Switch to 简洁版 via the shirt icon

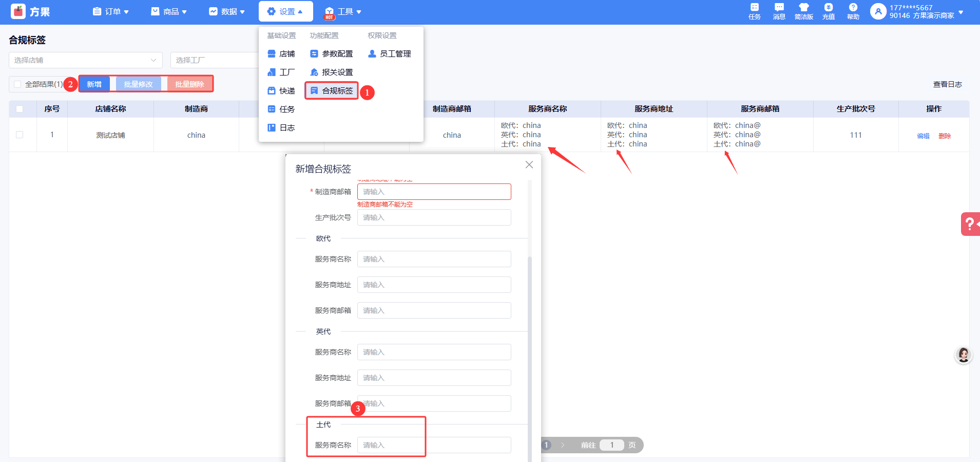[804, 11]
